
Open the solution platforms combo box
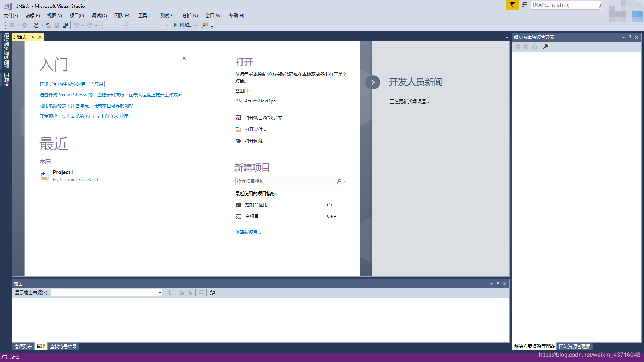pyautogui.click(x=149, y=25)
